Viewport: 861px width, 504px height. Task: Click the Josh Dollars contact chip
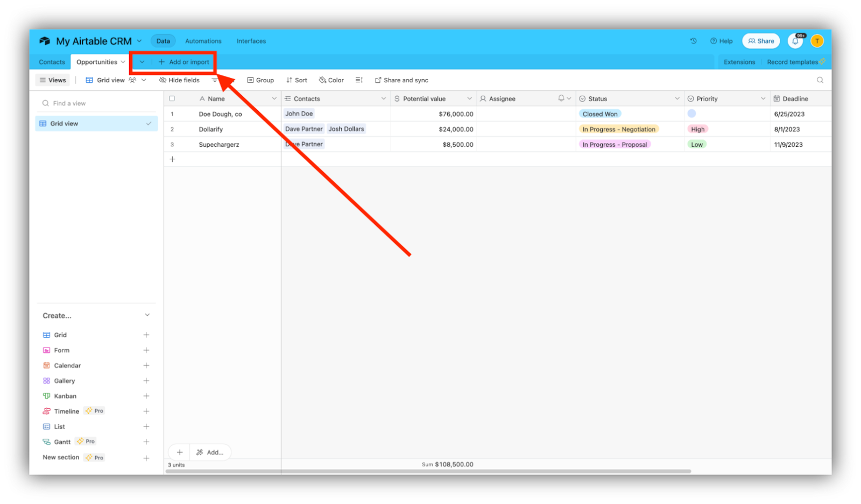point(346,129)
